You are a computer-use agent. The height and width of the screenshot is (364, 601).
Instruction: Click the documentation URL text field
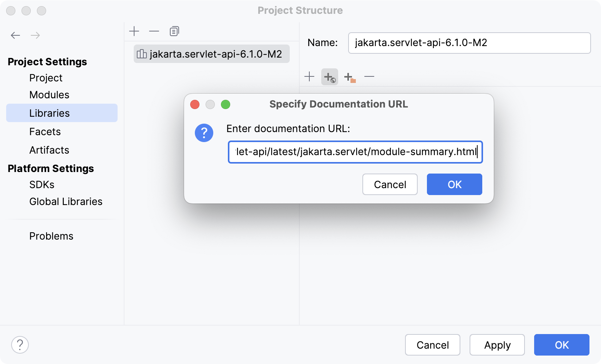point(355,152)
